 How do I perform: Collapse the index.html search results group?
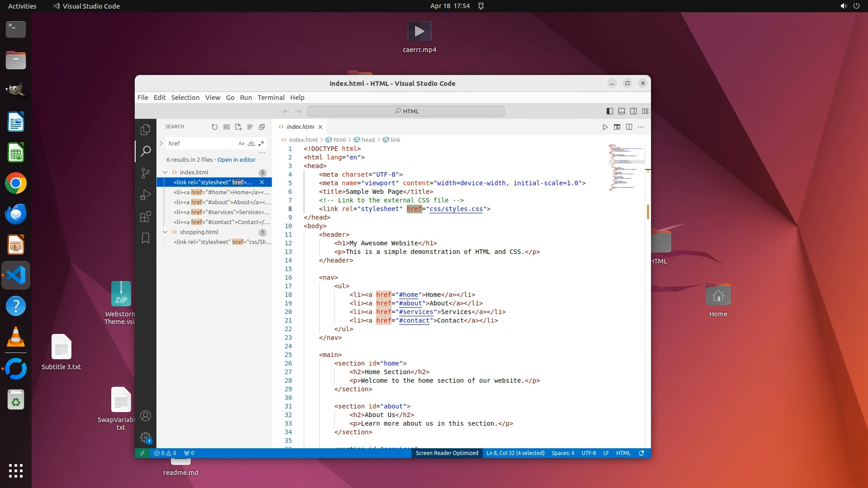coord(165,172)
